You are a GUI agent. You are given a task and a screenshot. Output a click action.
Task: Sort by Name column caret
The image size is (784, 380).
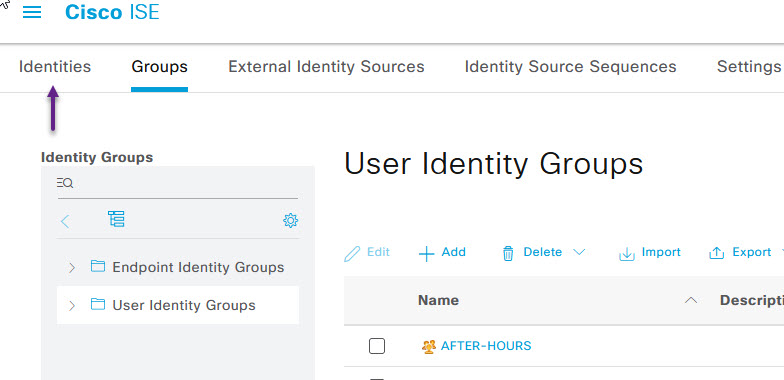point(691,300)
